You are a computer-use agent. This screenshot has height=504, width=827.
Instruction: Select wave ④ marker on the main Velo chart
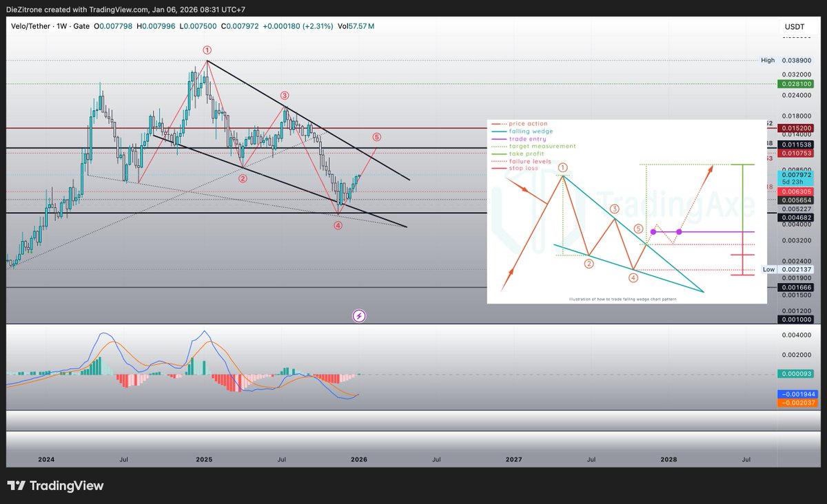[338, 225]
